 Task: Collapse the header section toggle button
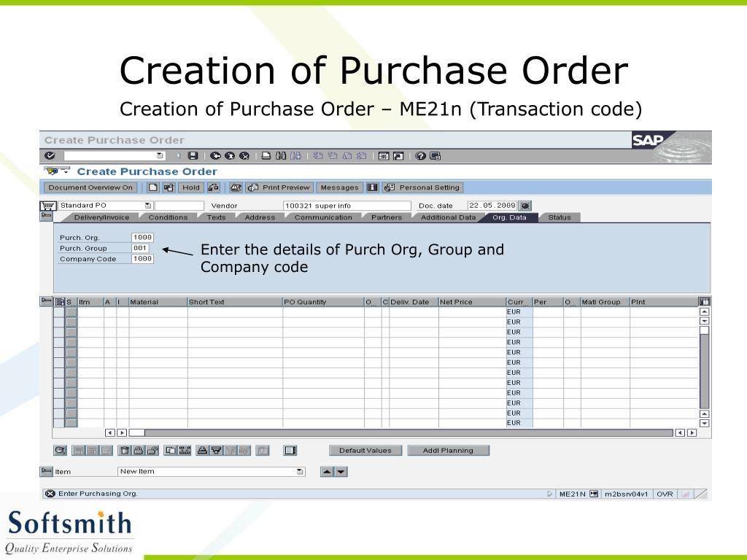pyautogui.click(x=46, y=216)
